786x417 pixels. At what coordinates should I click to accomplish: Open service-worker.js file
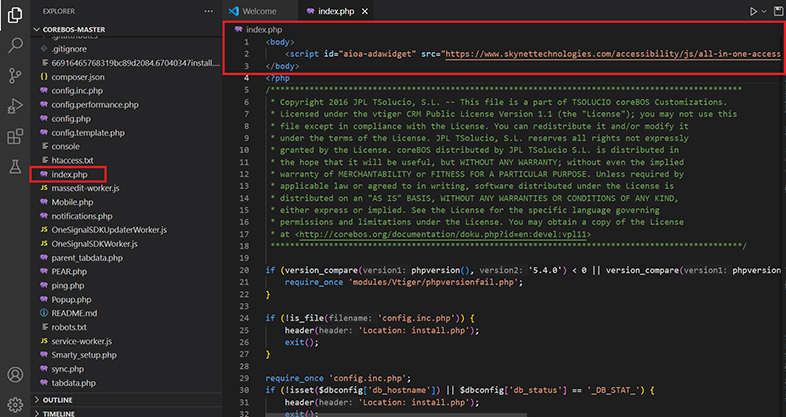point(82,341)
